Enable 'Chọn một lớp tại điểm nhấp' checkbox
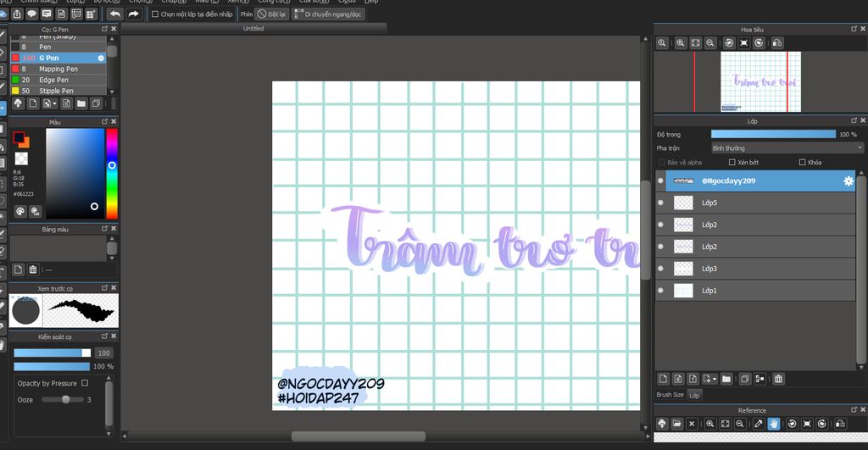This screenshot has width=868, height=450. [x=155, y=14]
